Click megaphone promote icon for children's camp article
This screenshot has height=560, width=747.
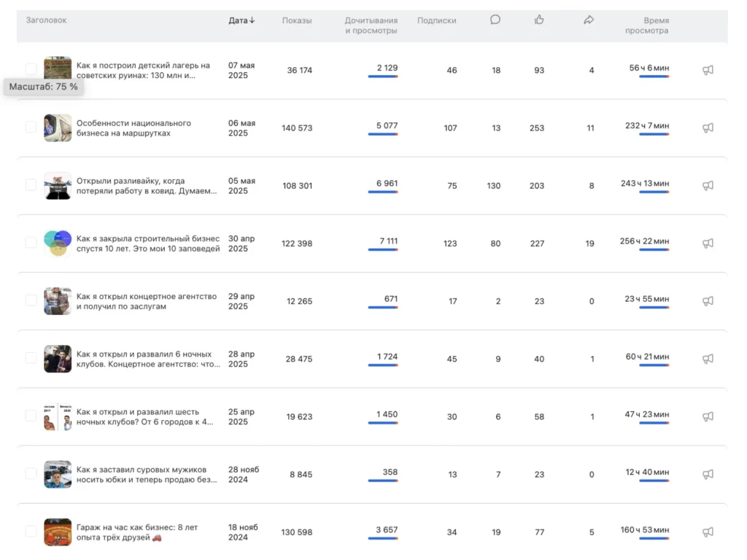pos(708,70)
